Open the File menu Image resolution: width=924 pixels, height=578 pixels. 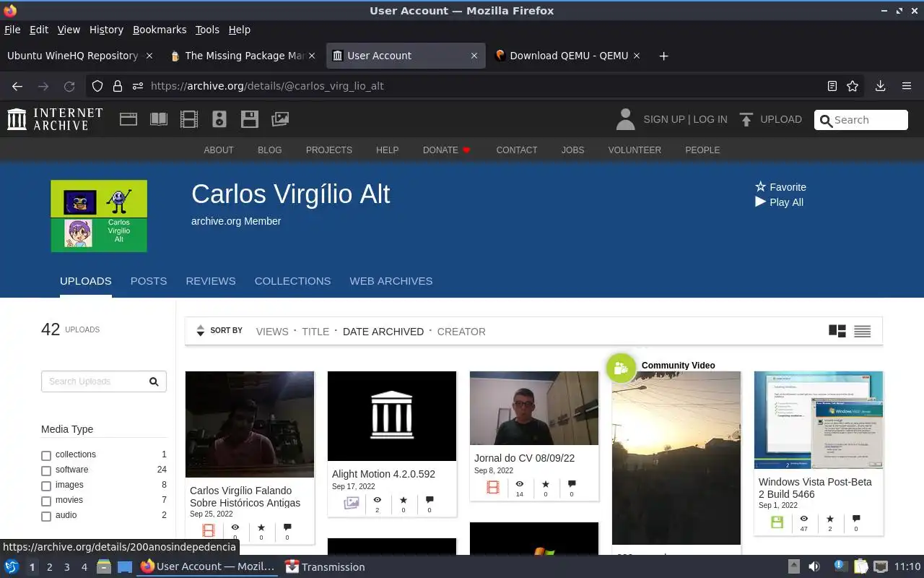[12, 30]
